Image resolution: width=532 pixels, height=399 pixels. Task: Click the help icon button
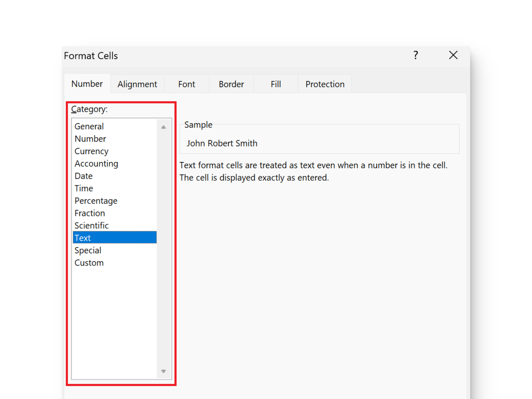[416, 55]
